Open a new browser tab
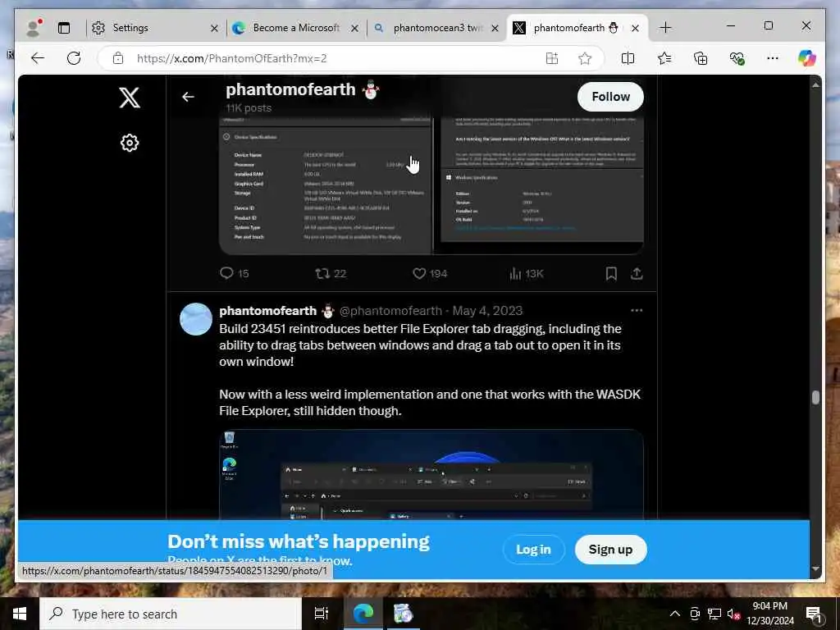Screen dimensions: 840x630 (665, 28)
